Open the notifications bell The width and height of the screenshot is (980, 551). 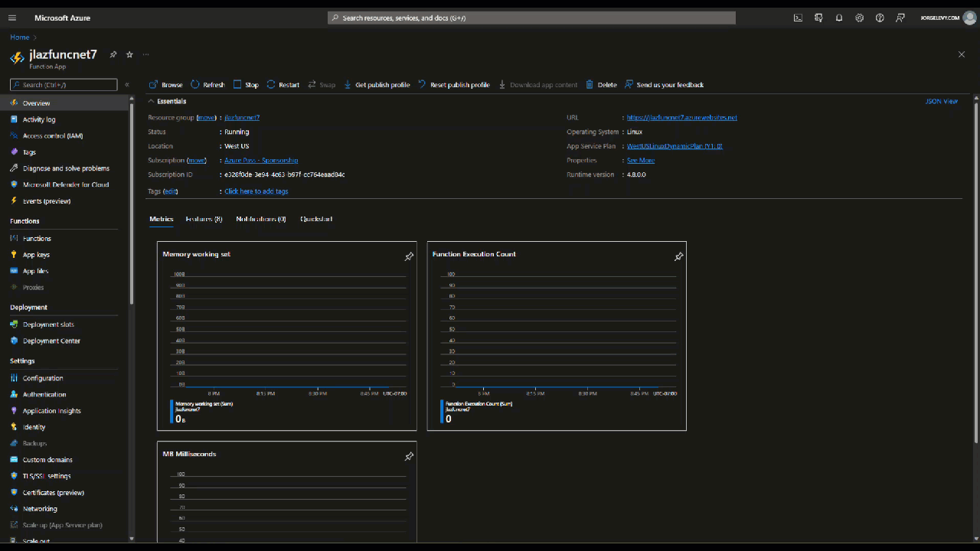coord(839,18)
